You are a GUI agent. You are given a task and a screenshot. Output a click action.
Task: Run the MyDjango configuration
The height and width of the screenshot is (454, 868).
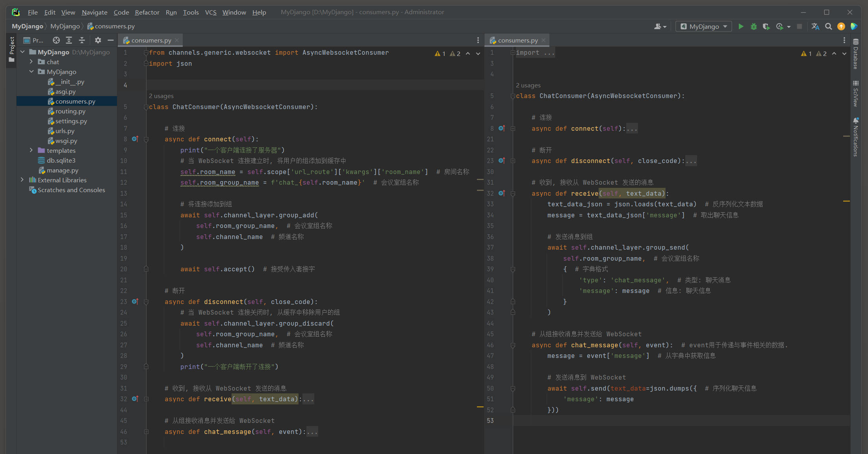click(x=741, y=26)
